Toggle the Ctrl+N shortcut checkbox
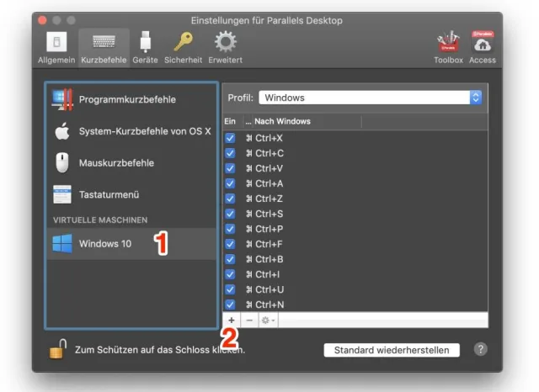Image resolution: width=539 pixels, height=392 pixels. [x=230, y=305]
